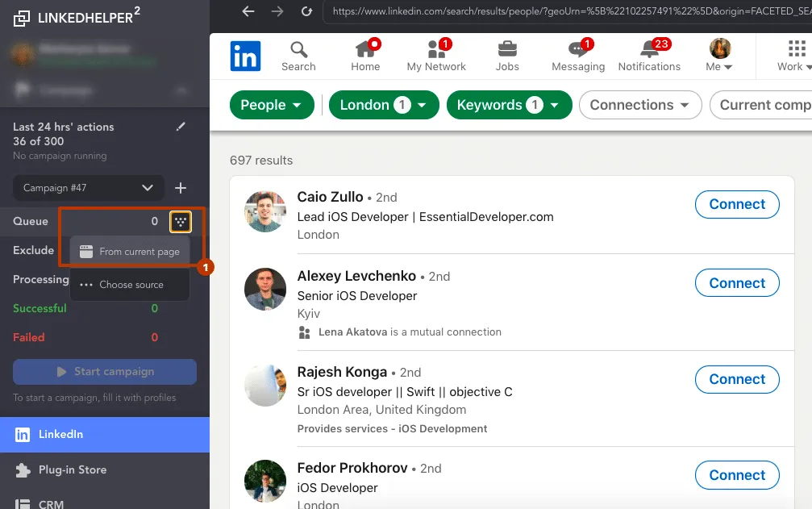The height and width of the screenshot is (509, 812).
Task: Open Caio Zullo's profile name link
Action: [330, 198]
